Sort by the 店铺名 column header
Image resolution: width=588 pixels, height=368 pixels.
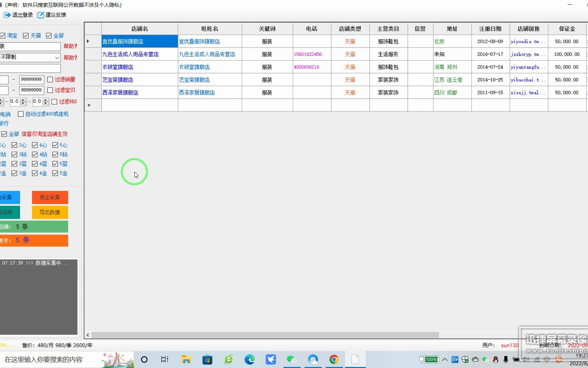140,29
